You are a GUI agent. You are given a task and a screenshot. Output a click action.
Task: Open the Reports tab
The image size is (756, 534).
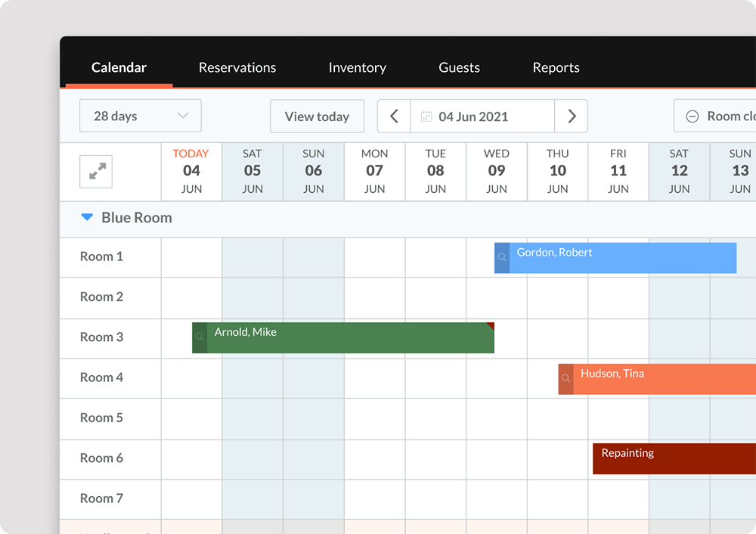(556, 67)
